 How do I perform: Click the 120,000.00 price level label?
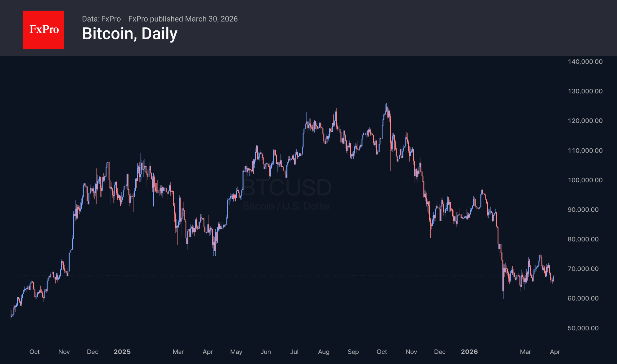click(585, 121)
